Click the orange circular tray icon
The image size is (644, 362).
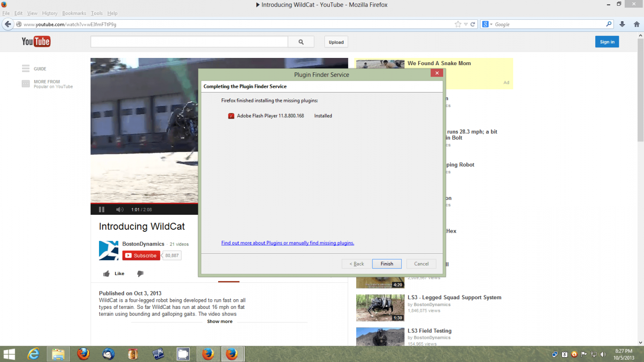coord(574,354)
